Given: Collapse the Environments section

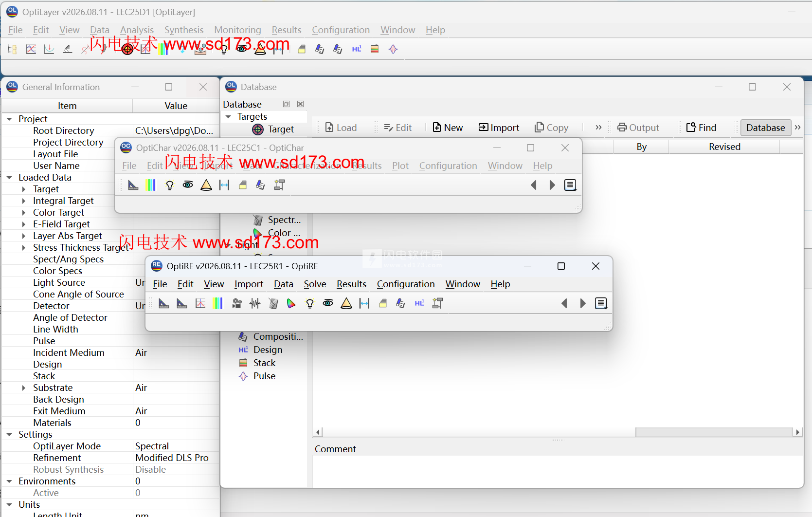Looking at the screenshot, I should click(9, 481).
